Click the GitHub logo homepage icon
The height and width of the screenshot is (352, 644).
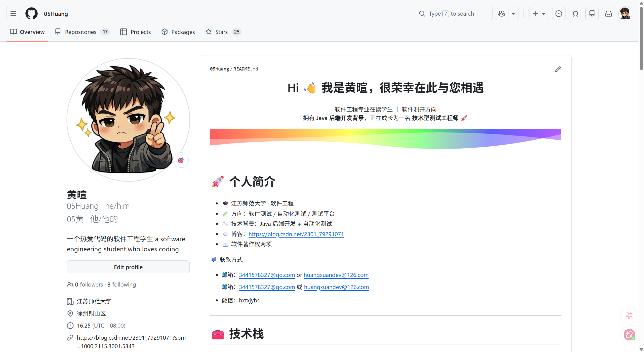31,14
